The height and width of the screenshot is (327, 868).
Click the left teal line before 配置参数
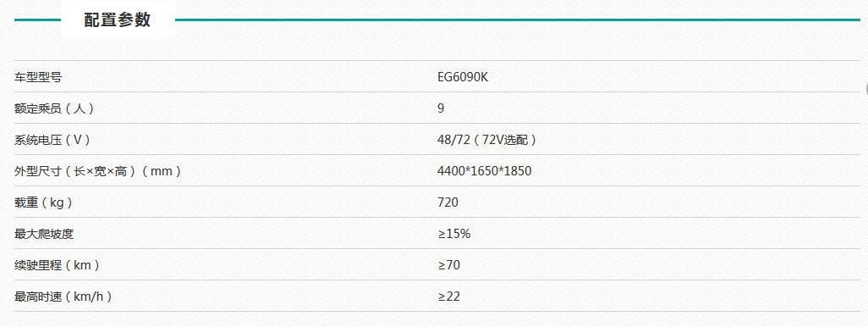point(37,20)
